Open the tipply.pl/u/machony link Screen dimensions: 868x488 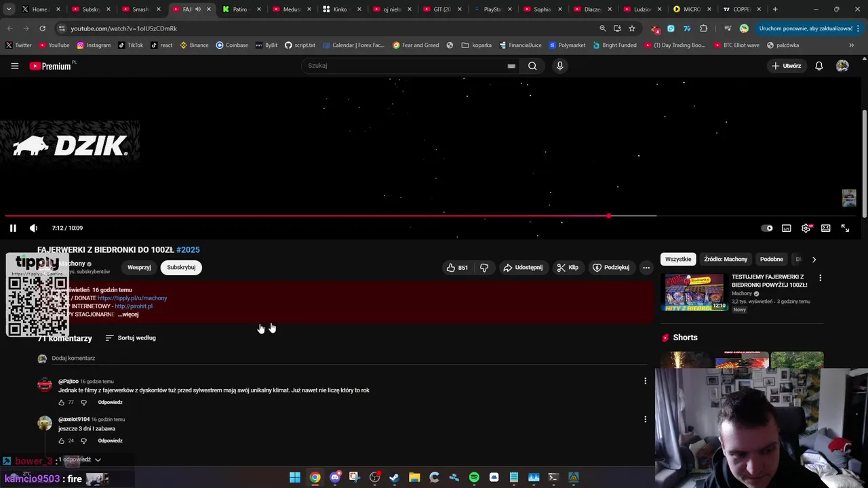click(x=132, y=298)
